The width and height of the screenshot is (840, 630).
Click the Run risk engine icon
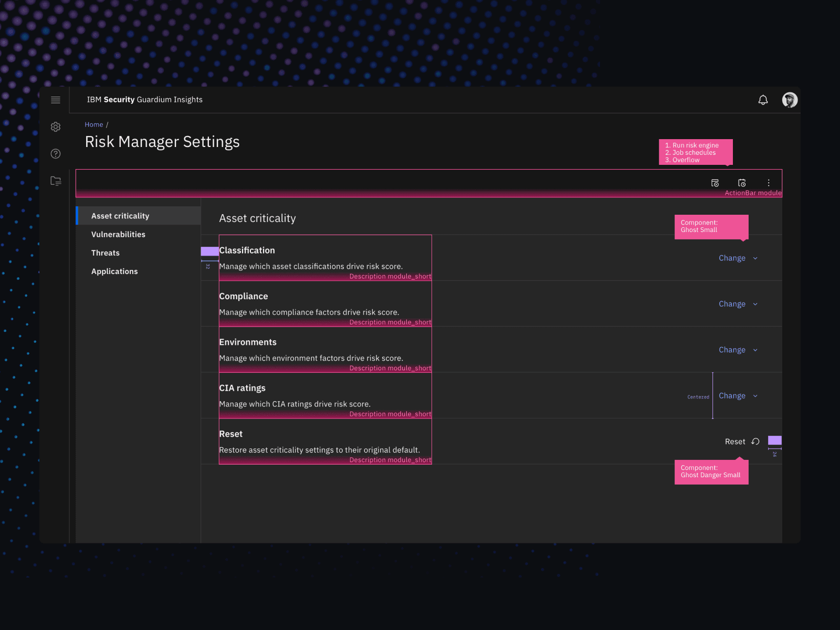(x=715, y=183)
